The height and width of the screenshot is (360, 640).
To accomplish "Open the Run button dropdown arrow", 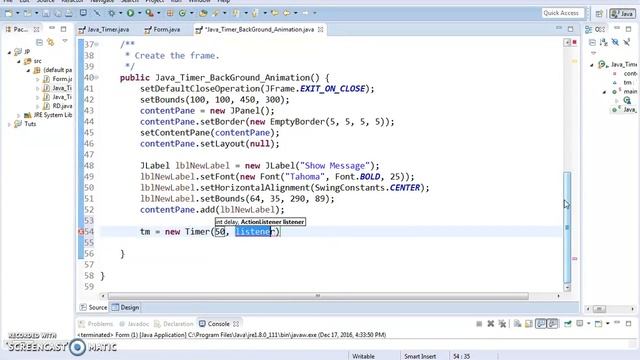I will point(139,13).
